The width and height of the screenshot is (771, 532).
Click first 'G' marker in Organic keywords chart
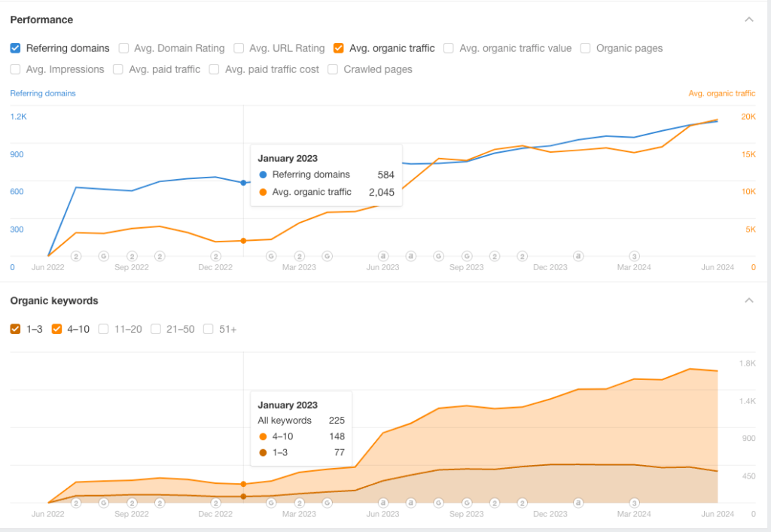[104, 503]
